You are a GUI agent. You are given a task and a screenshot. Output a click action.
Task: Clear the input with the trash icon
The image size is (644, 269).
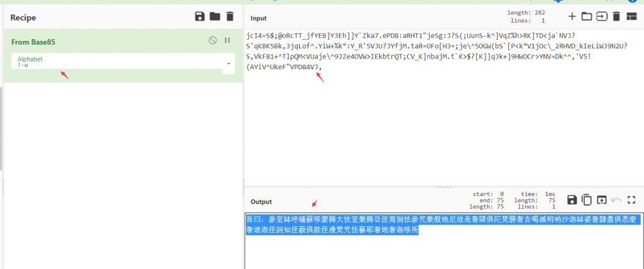point(616,16)
